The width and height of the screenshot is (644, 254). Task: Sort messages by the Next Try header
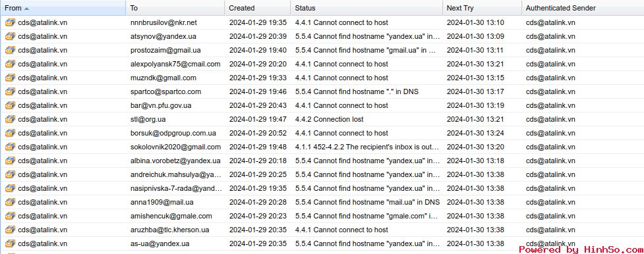pos(459,8)
